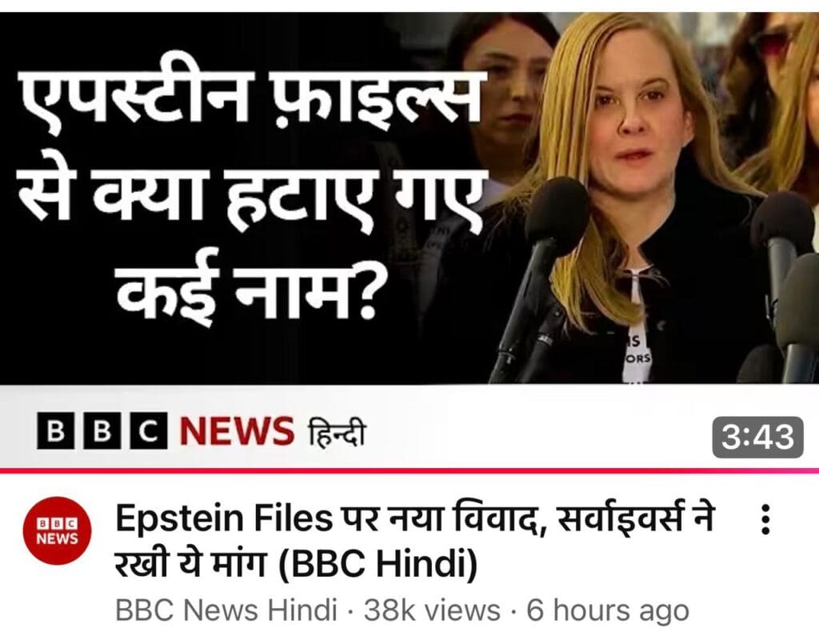This screenshot has height=644, width=819.
Task: Click the '6 hours ago' timestamp
Action: click(608, 610)
